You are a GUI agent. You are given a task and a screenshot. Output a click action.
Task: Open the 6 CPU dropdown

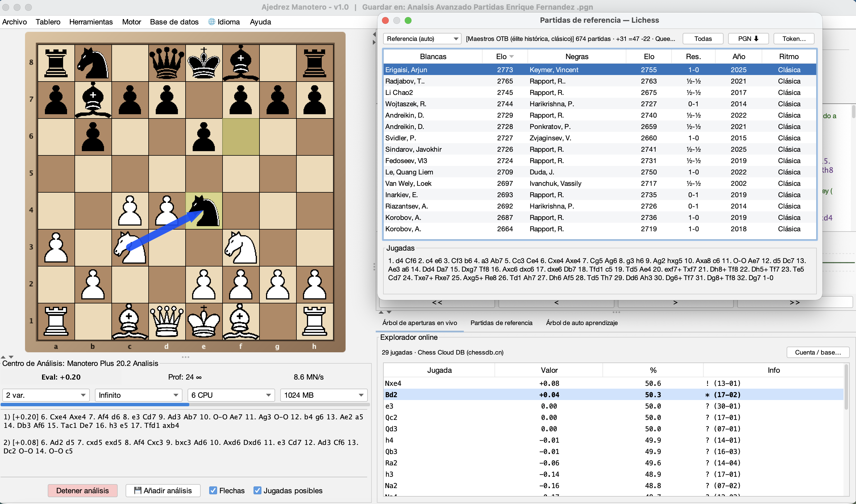pos(231,395)
